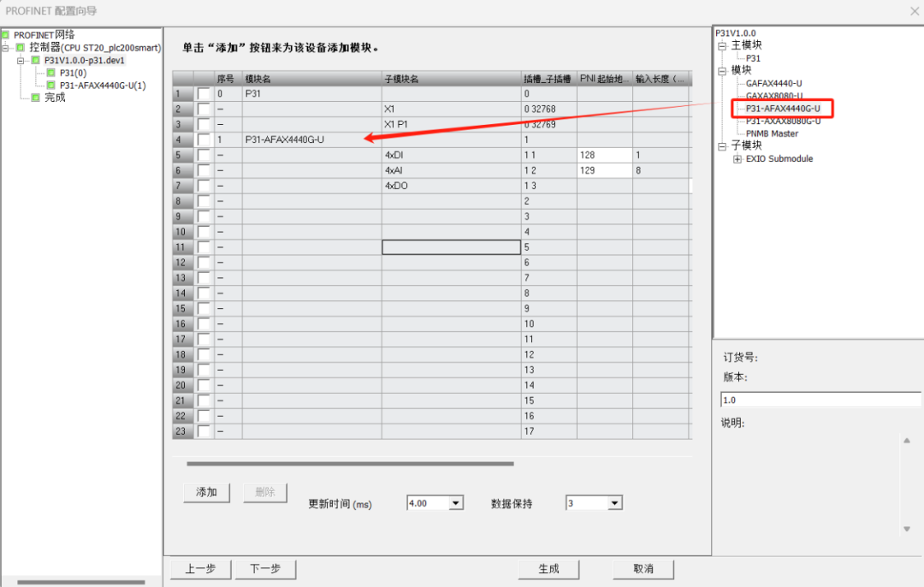This screenshot has width=924, height=587.
Task: Click the green icon beside 控制器 node
Action: tap(21, 47)
